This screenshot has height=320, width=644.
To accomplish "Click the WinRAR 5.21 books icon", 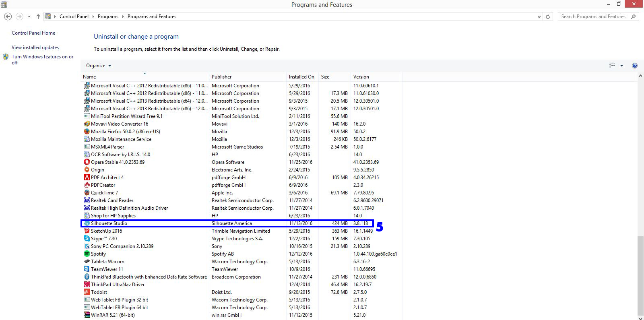I will [x=87, y=315].
